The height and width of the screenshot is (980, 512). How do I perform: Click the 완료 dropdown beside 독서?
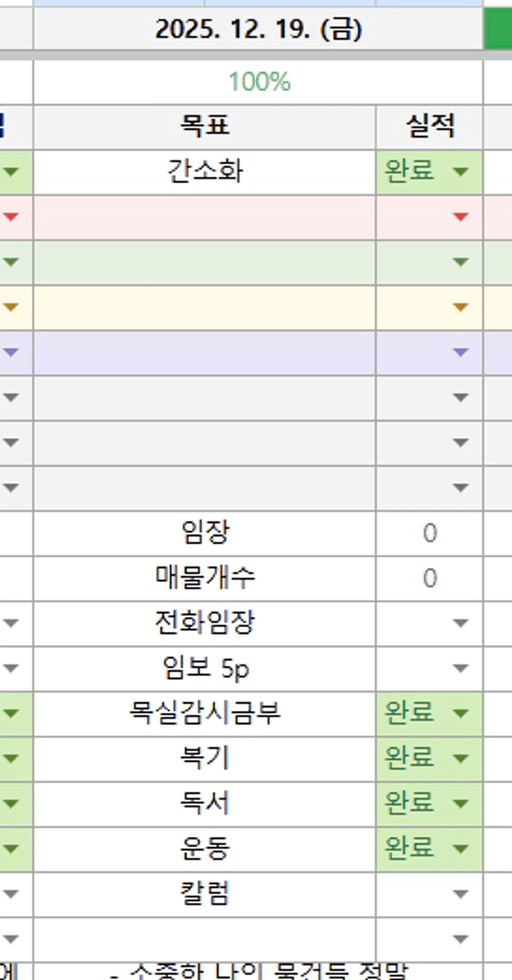pos(460,804)
